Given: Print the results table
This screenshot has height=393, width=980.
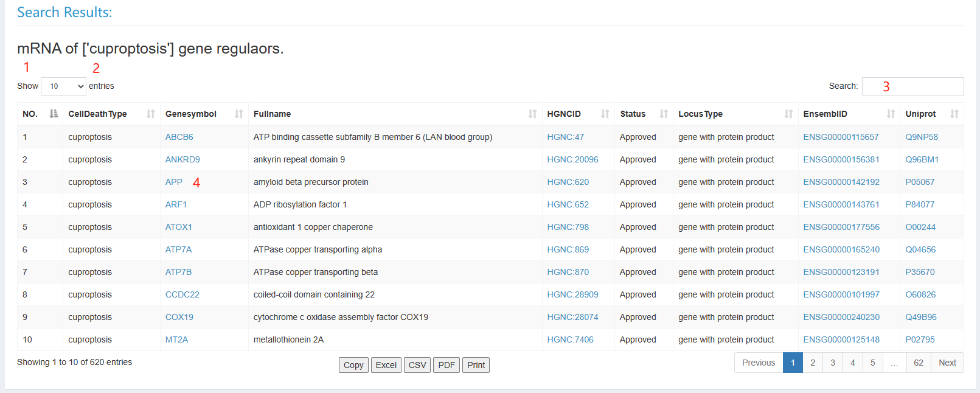Looking at the screenshot, I should [476, 365].
